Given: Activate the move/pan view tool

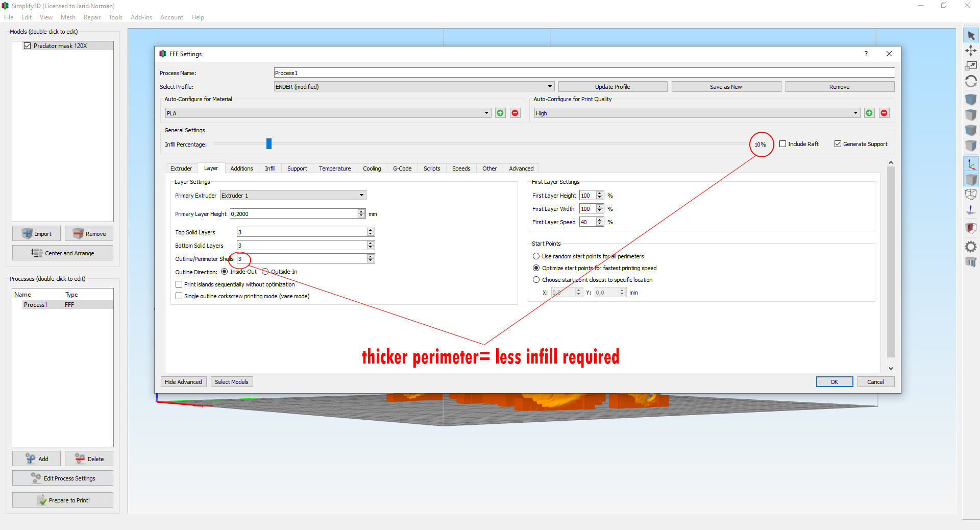Looking at the screenshot, I should [971, 51].
